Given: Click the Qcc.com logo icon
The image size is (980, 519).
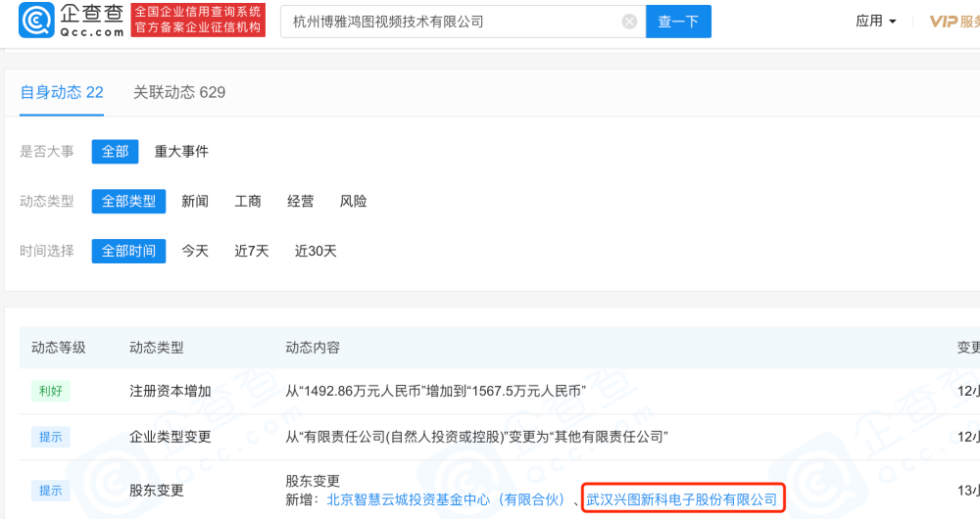Looking at the screenshot, I should click(x=37, y=20).
